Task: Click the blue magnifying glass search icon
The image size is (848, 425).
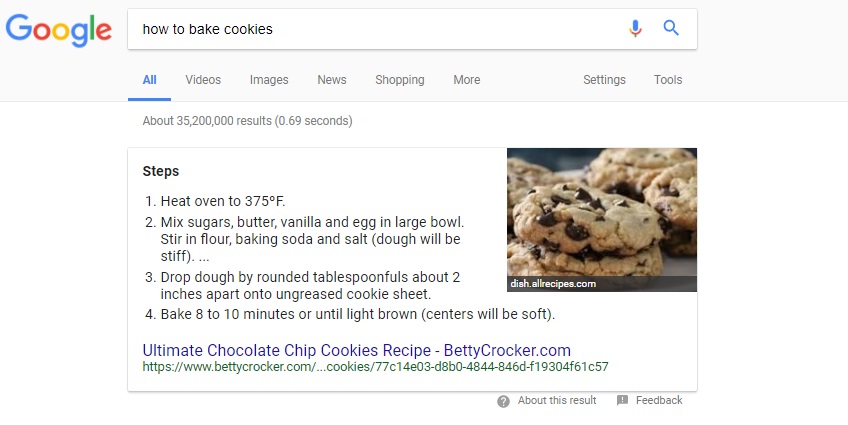Action: [671, 28]
